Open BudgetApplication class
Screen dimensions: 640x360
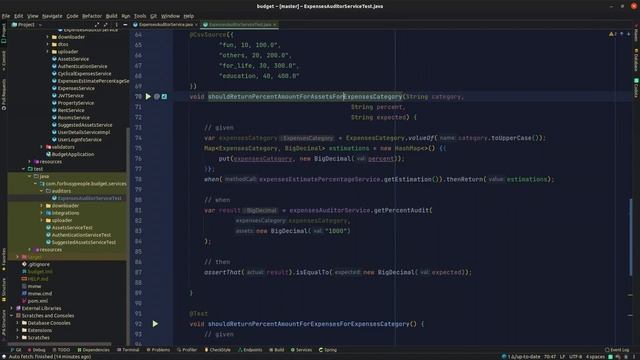click(x=70, y=154)
